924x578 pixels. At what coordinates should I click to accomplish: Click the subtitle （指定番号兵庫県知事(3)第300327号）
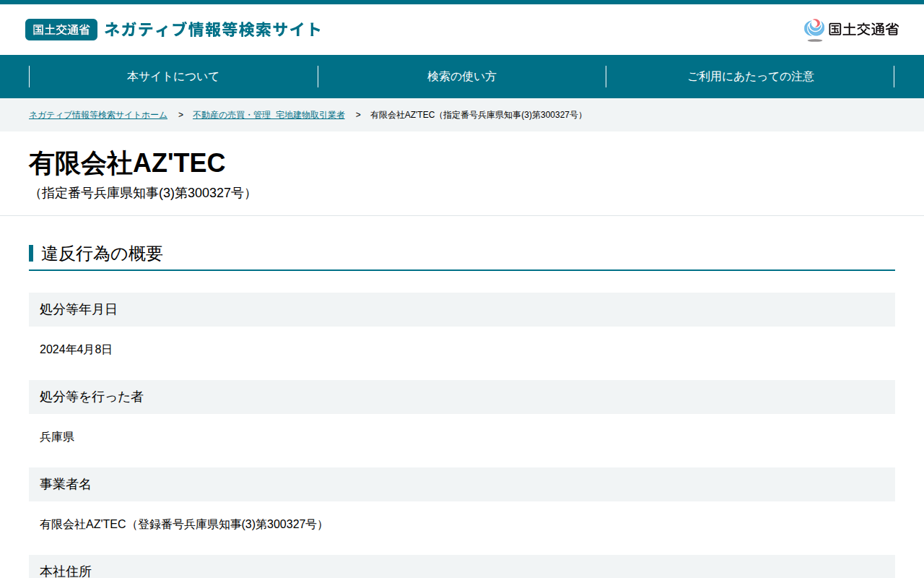tap(143, 193)
